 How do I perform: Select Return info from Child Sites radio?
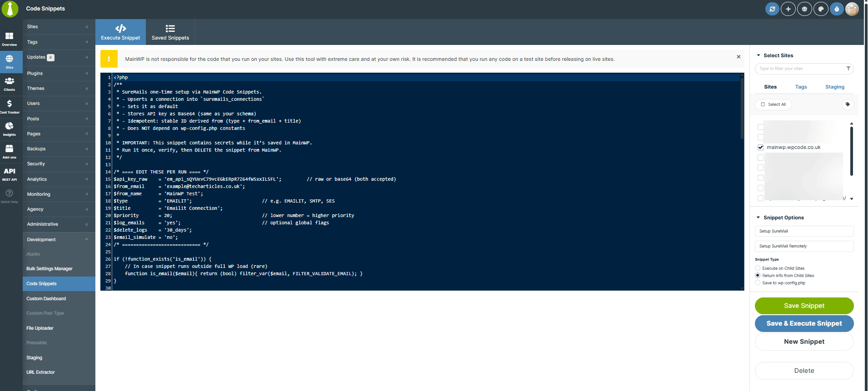point(758,276)
